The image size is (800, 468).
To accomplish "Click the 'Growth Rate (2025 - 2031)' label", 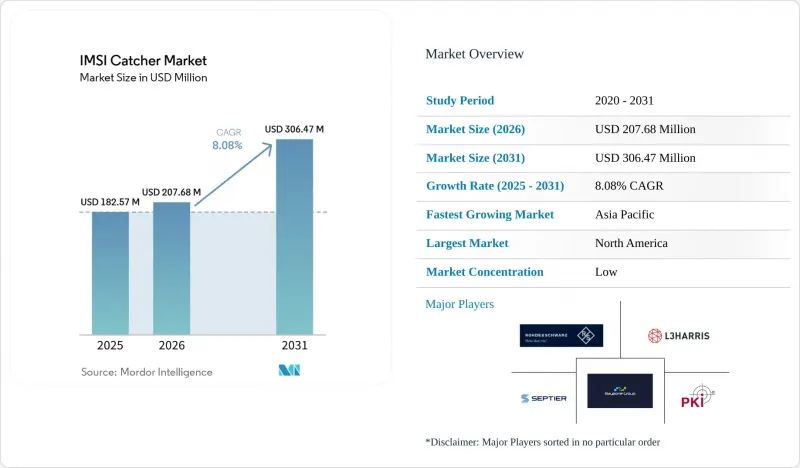I will pyautogui.click(x=495, y=186).
